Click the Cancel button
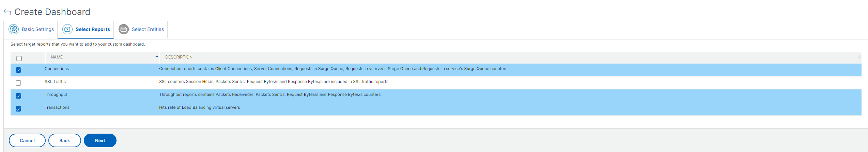The image size is (868, 152). (27, 140)
